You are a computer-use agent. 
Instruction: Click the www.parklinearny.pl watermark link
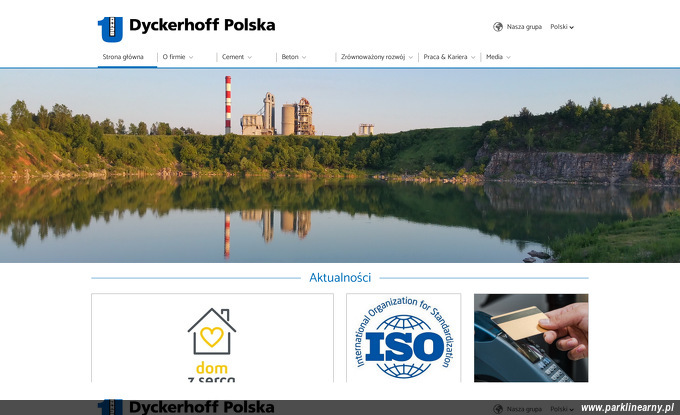click(x=628, y=408)
